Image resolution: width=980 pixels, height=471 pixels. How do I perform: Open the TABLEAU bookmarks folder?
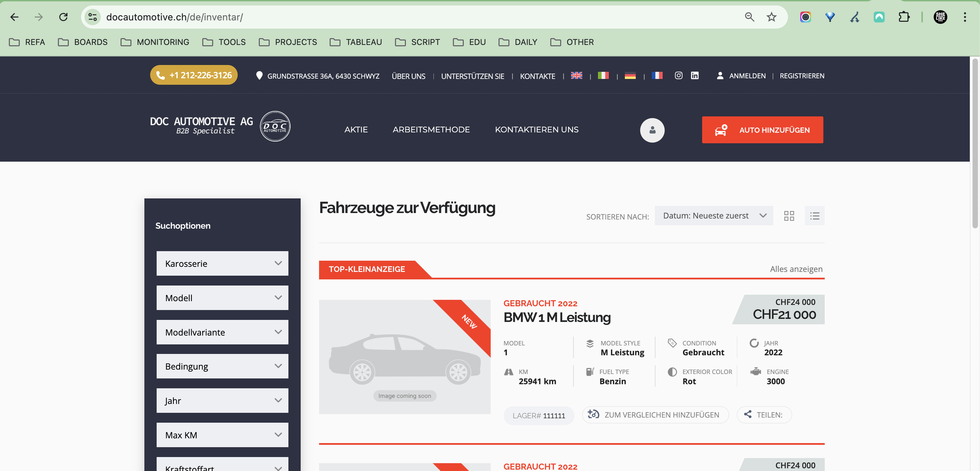(x=356, y=42)
